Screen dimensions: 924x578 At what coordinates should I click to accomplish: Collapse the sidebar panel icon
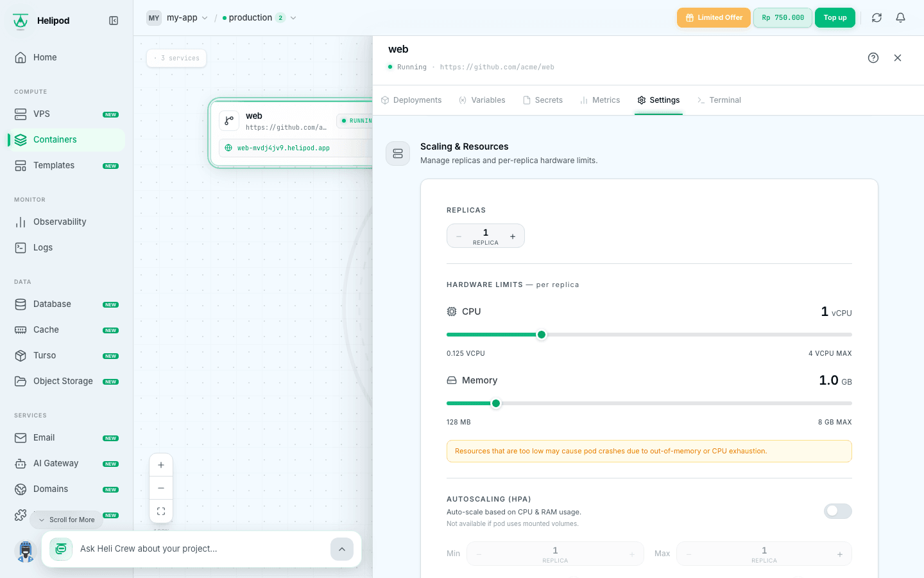[114, 21]
